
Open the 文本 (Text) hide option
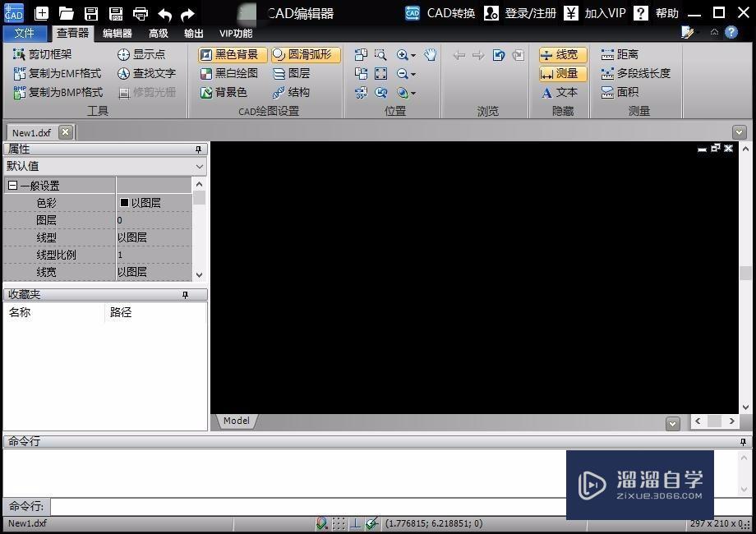click(560, 92)
